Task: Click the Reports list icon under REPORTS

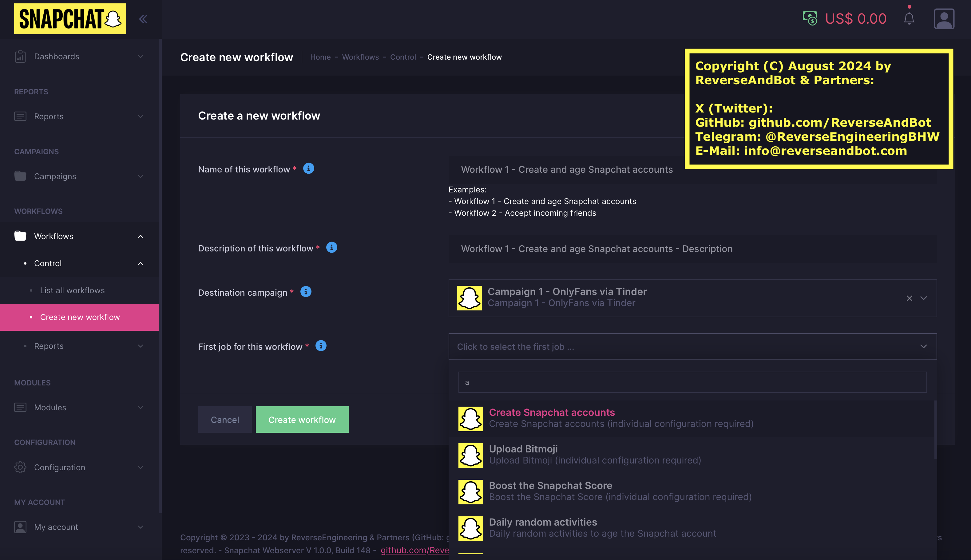Action: (20, 116)
